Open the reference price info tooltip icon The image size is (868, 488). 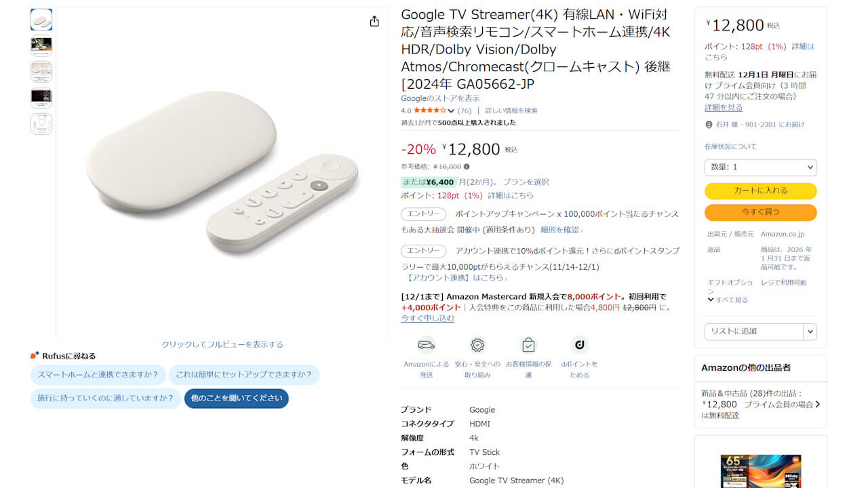pos(467,166)
